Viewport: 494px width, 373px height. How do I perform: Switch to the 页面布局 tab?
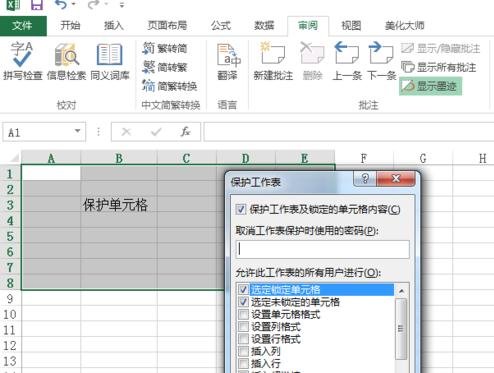point(167,25)
